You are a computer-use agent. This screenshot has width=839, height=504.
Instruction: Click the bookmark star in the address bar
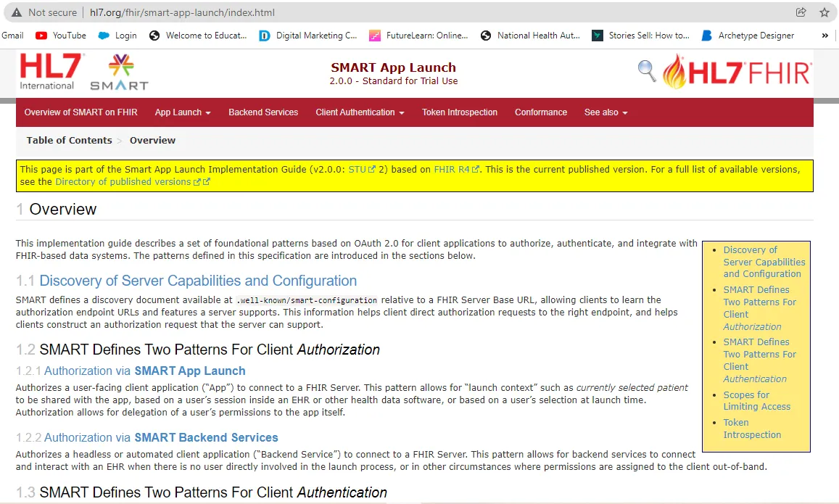824,12
